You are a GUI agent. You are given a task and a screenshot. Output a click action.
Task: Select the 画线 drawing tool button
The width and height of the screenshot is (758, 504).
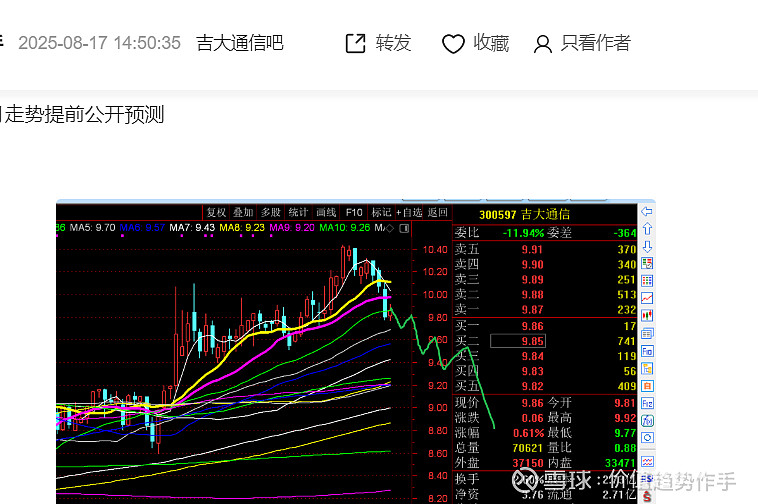(326, 213)
